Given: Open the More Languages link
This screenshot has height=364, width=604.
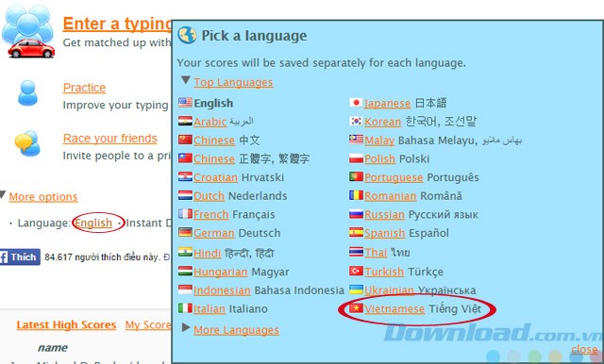Looking at the screenshot, I should click(236, 330).
